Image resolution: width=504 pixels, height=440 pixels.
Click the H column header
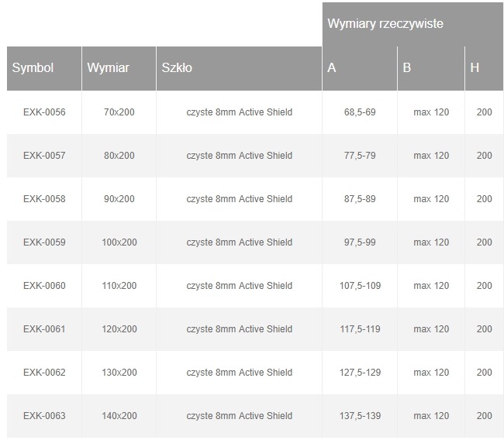pyautogui.click(x=475, y=68)
